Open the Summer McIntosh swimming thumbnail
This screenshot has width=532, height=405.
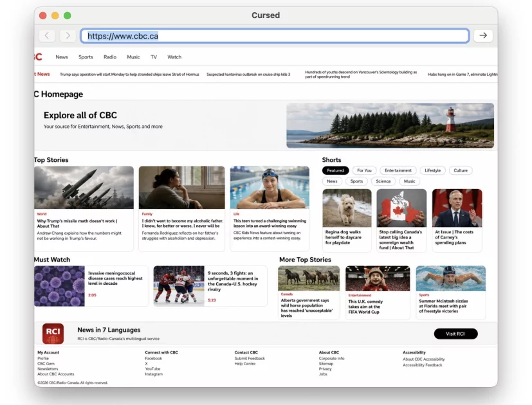[450, 278]
